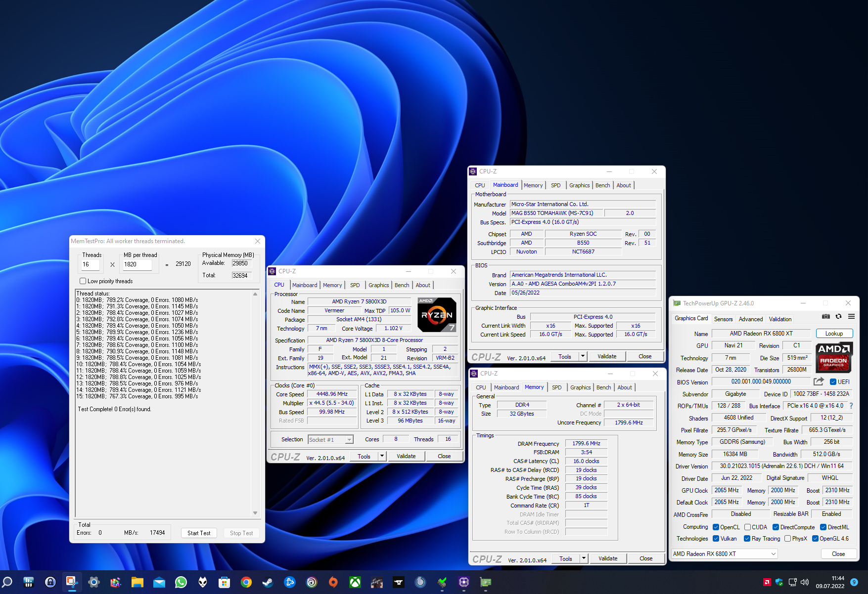Open the Windows taskbar search icon
Viewport: 868px width, 594px height.
[7, 582]
